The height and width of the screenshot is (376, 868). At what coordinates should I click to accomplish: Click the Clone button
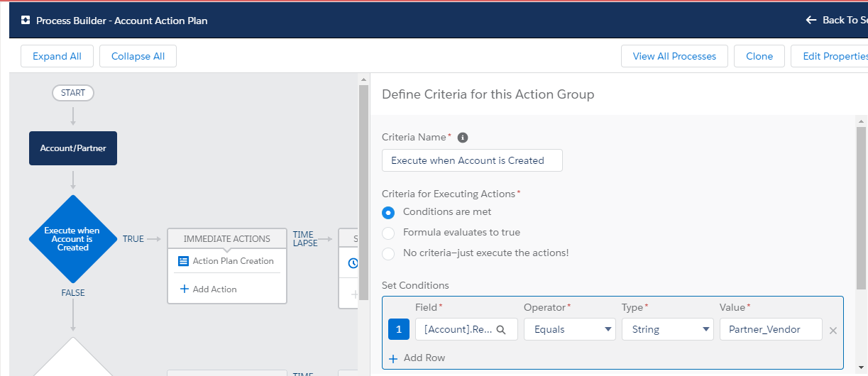(759, 56)
